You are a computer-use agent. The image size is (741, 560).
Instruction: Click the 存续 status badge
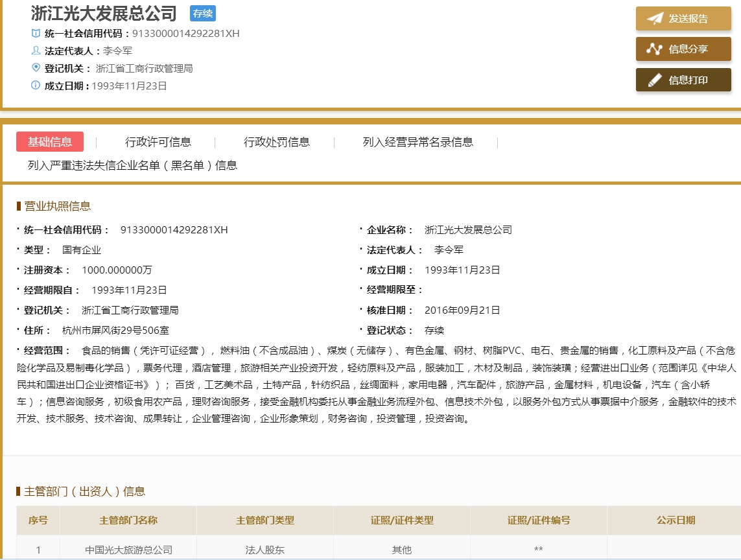coord(203,13)
